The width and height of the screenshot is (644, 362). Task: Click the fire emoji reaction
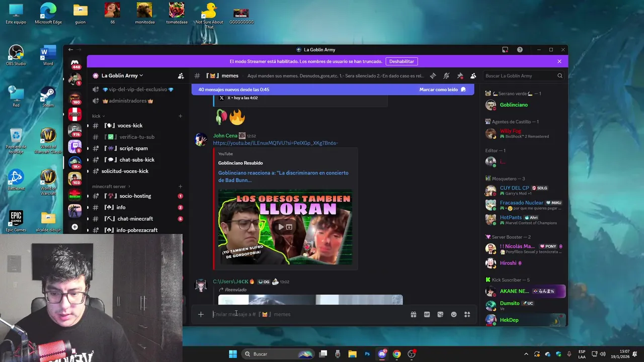click(x=237, y=117)
